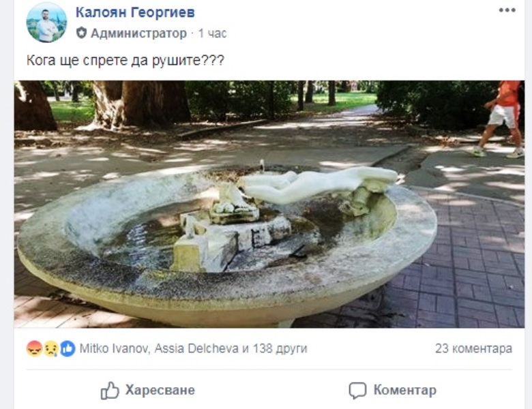Click the speech bubble Коментар icon
The image size is (532, 409).
[357, 391]
